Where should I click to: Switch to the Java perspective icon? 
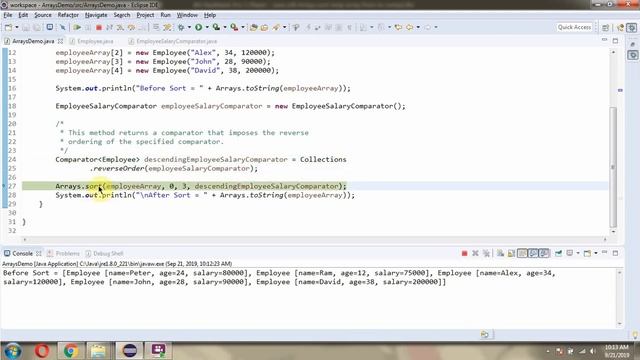620,27
